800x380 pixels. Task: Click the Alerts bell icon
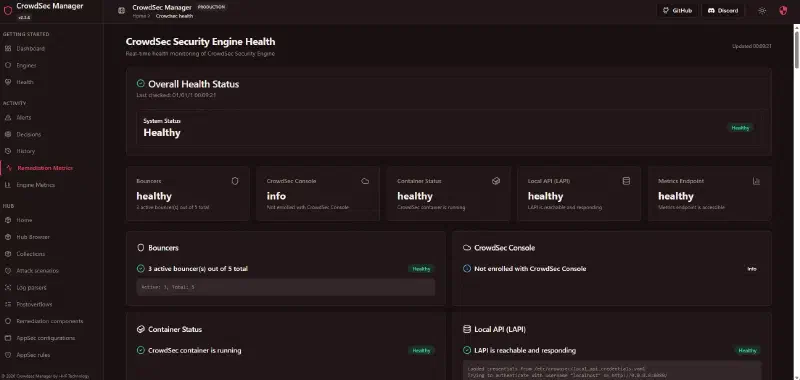pos(8,117)
